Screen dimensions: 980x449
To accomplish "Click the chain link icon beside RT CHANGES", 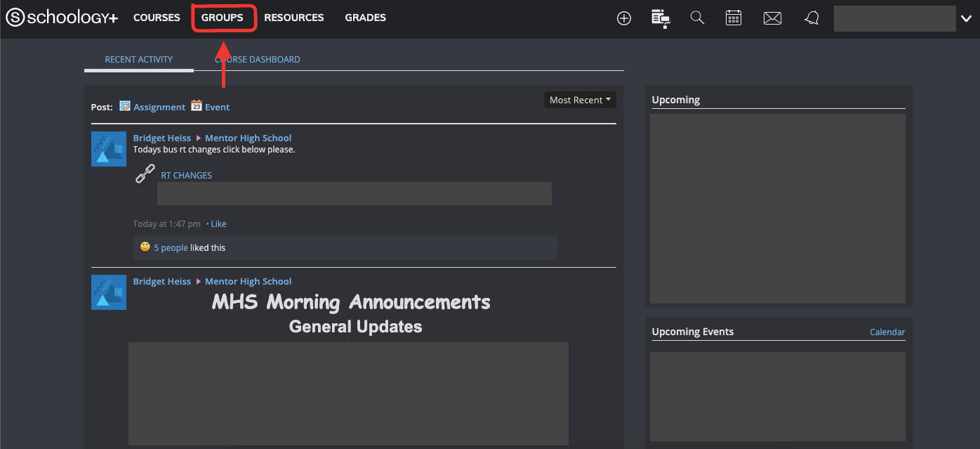I will point(145,174).
